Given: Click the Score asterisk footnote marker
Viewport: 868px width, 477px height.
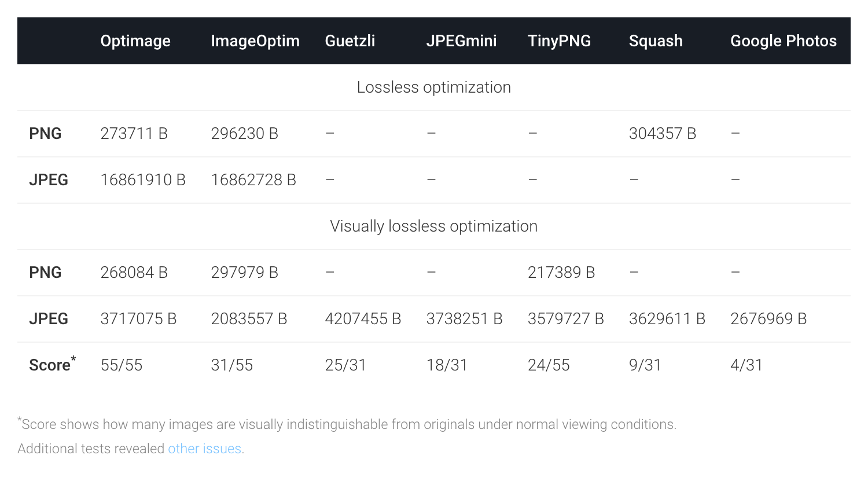Looking at the screenshot, I should [73, 358].
